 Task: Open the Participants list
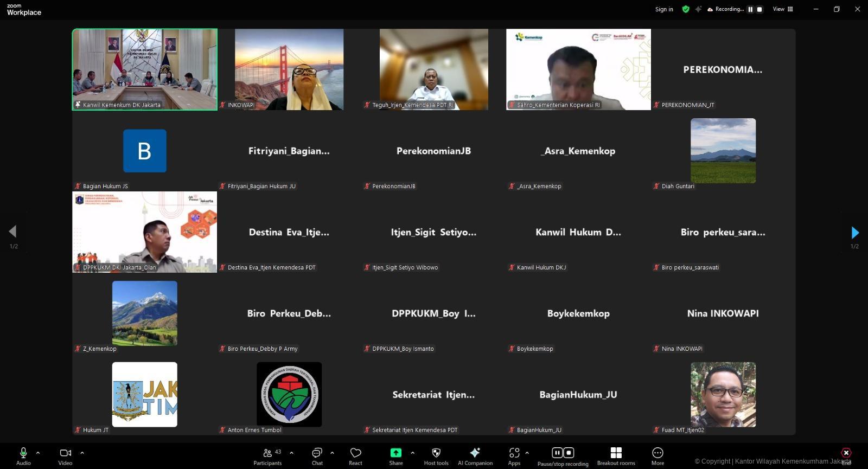tap(267, 455)
